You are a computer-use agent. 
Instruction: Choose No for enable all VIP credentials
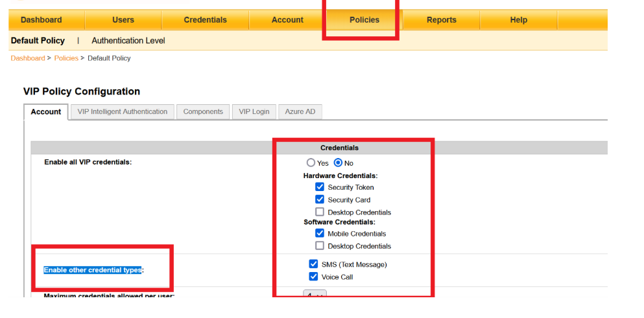click(338, 163)
